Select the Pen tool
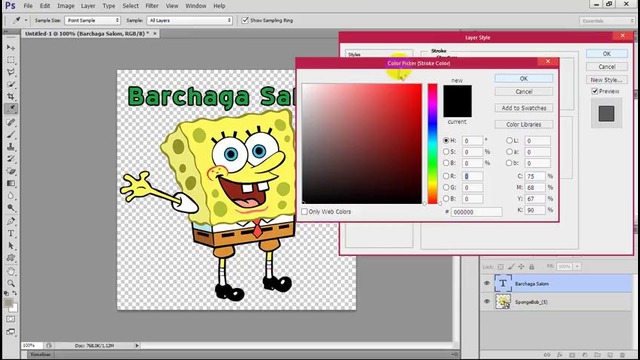The width and height of the screenshot is (640, 360). click(11, 221)
